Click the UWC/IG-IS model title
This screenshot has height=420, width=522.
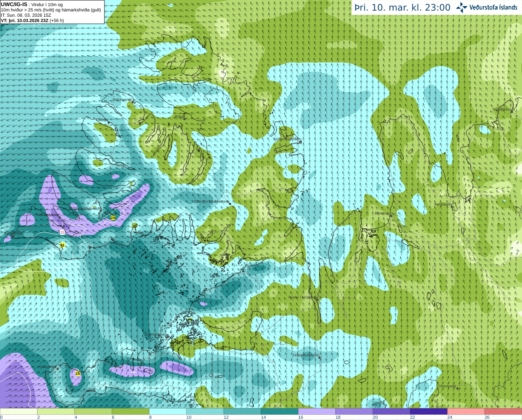click(x=14, y=4)
